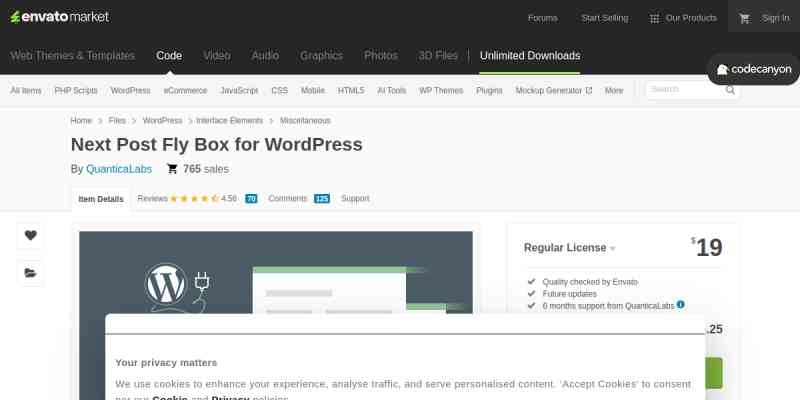Image resolution: width=800 pixels, height=400 pixels.
Task: Click the Envato Market logo
Action: coord(60,17)
